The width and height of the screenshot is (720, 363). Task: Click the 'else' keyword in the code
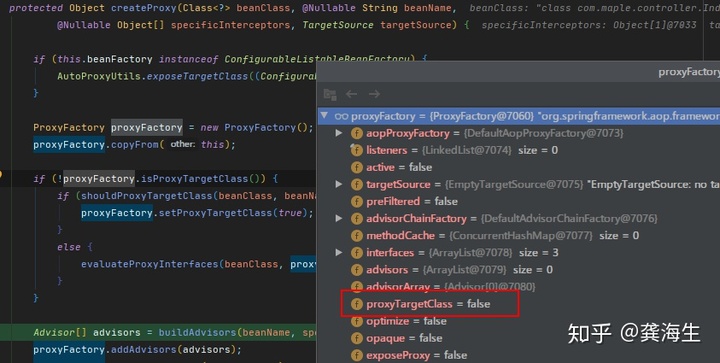tap(68, 247)
